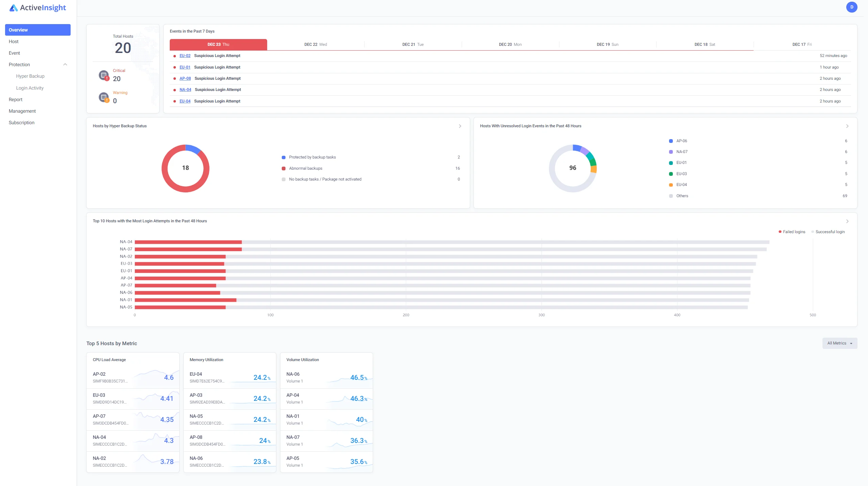The height and width of the screenshot is (486, 868).
Task: Open the AP-08 host link
Action: pos(185,78)
